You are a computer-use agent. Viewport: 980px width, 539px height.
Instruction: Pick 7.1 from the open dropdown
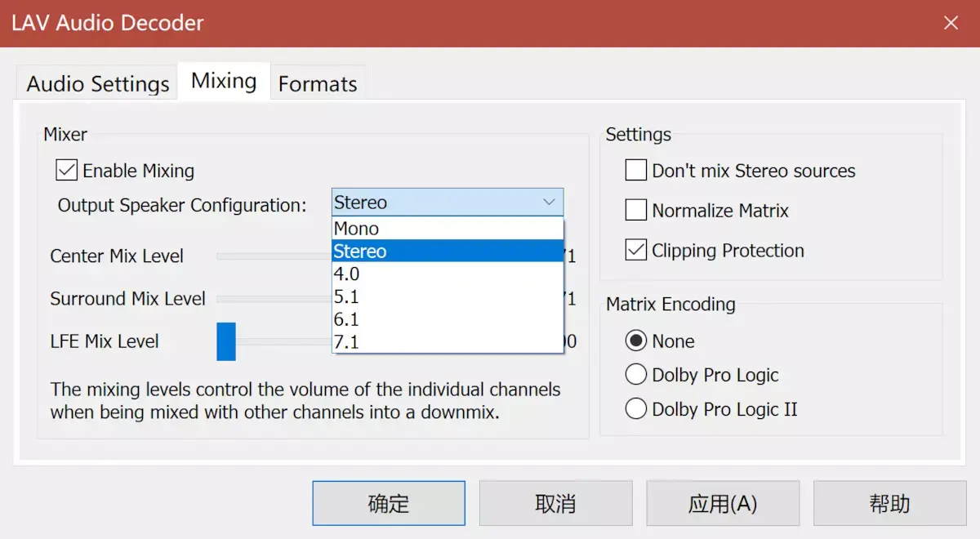(347, 342)
